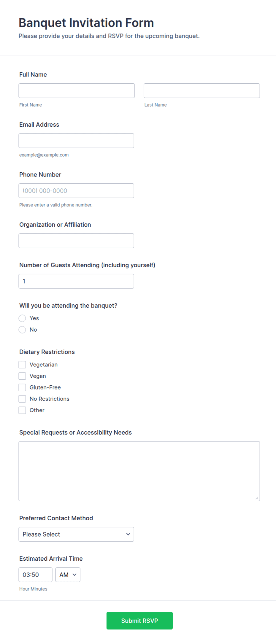Check the Other dietary restriction box
Viewport: 276px width, 644px height.
point(22,410)
